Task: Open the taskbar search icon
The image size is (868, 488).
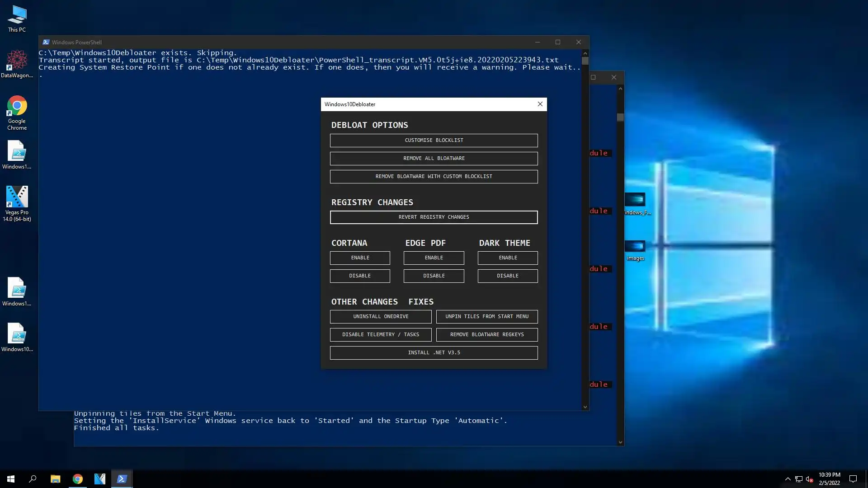Action: [33, 479]
